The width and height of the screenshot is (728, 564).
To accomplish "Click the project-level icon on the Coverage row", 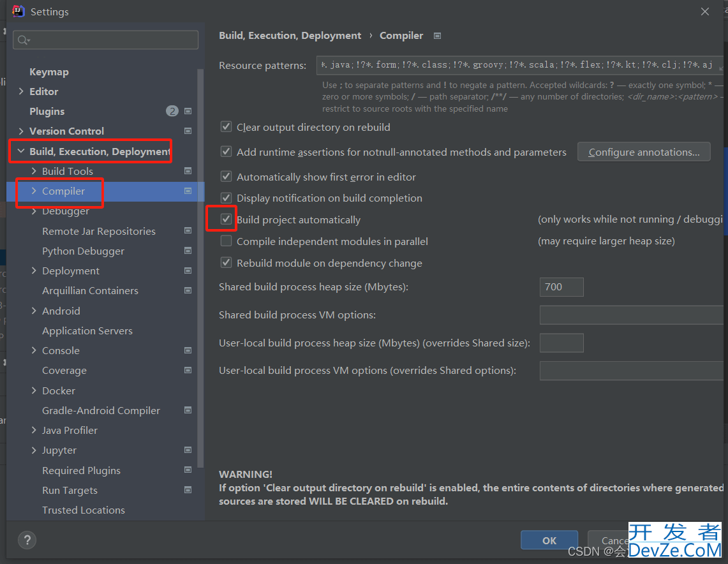I will [188, 371].
